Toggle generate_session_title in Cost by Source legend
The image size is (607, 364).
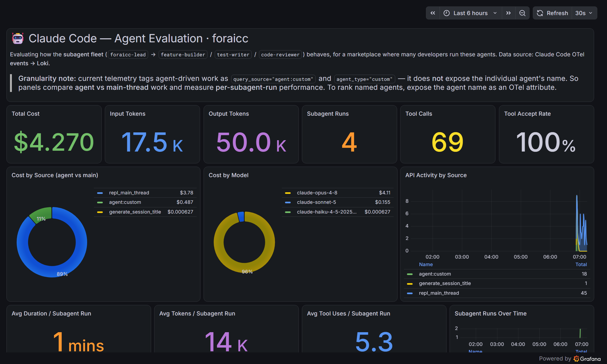[x=135, y=212]
